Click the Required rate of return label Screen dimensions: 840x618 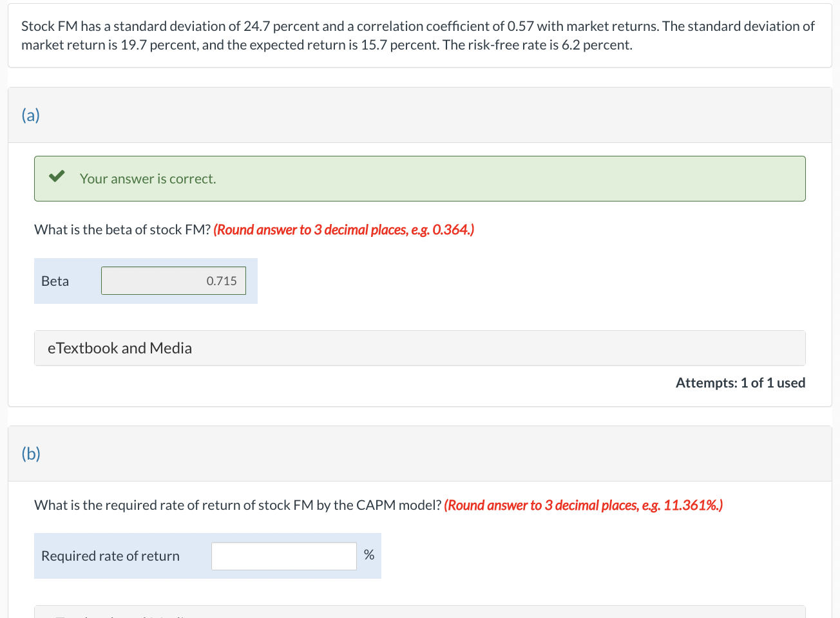coord(110,556)
